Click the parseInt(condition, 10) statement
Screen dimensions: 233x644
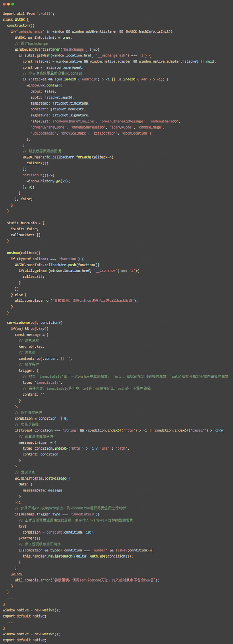(x=58, y=532)
